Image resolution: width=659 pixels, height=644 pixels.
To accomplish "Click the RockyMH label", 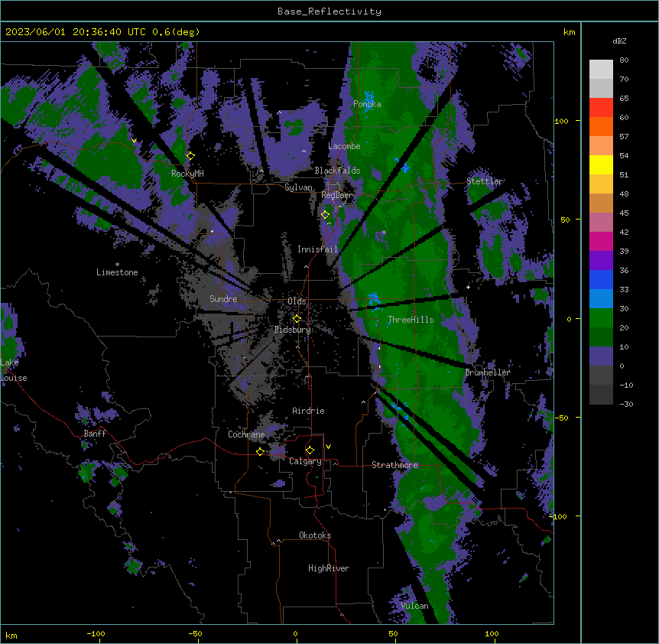I will click(x=187, y=174).
